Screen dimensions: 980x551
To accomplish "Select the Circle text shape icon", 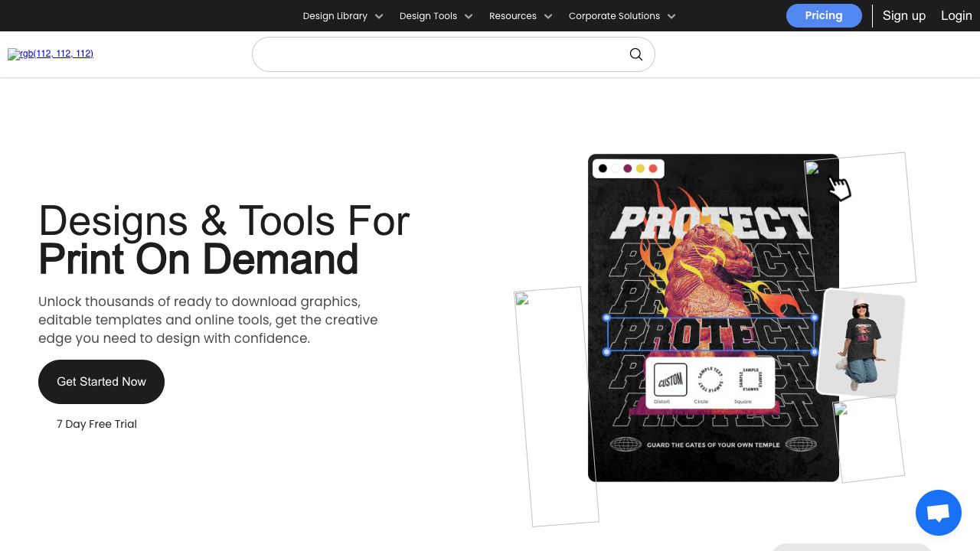I will point(710,380).
